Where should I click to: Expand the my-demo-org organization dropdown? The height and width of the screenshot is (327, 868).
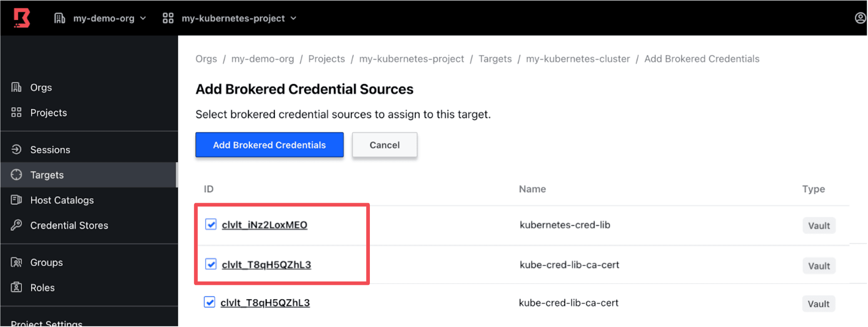(143, 18)
